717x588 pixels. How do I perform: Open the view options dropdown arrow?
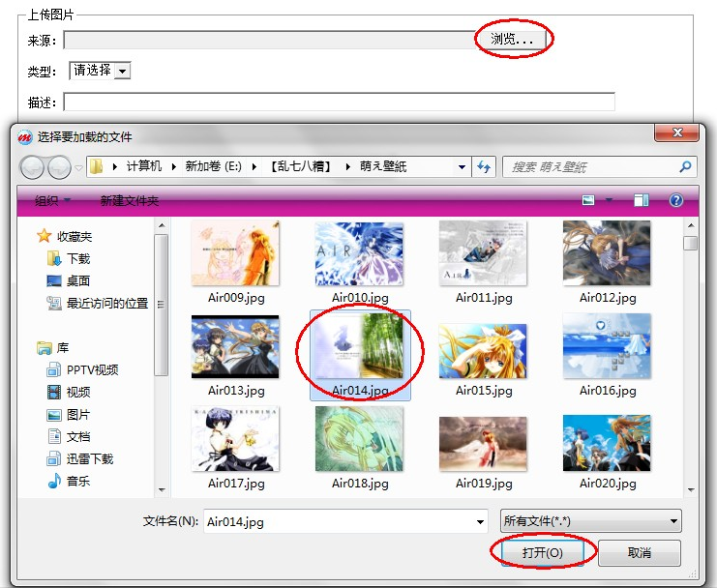(609, 200)
